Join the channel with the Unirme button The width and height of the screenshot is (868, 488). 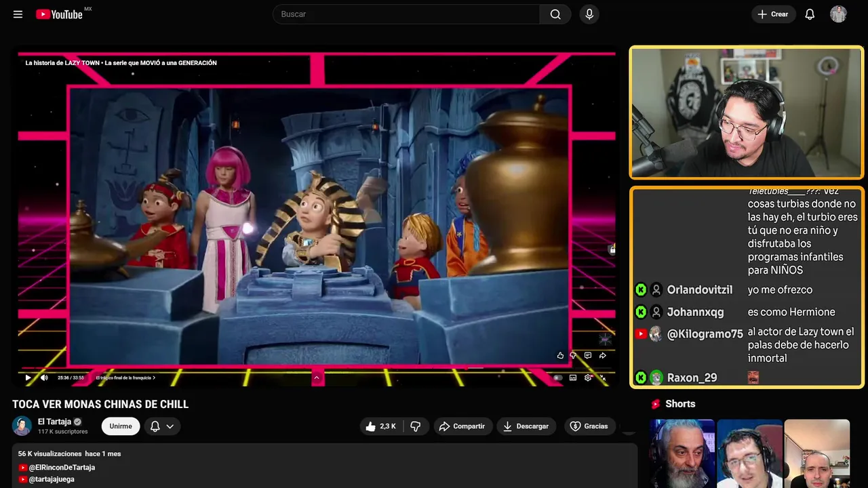(121, 426)
